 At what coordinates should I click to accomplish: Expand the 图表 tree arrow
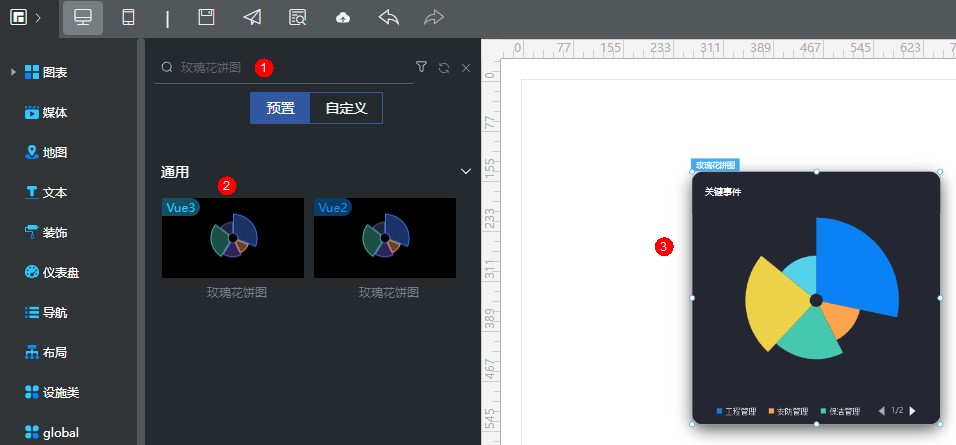13,73
